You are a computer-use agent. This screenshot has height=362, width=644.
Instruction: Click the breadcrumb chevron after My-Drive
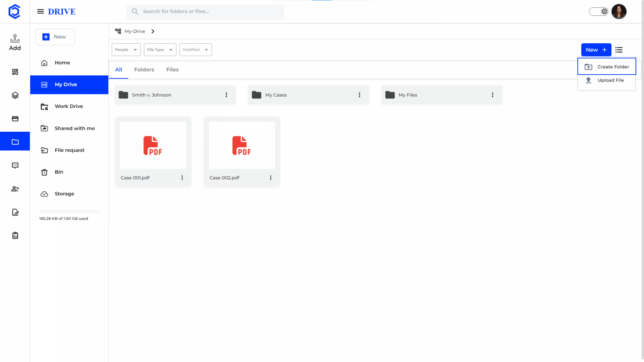pos(153,31)
